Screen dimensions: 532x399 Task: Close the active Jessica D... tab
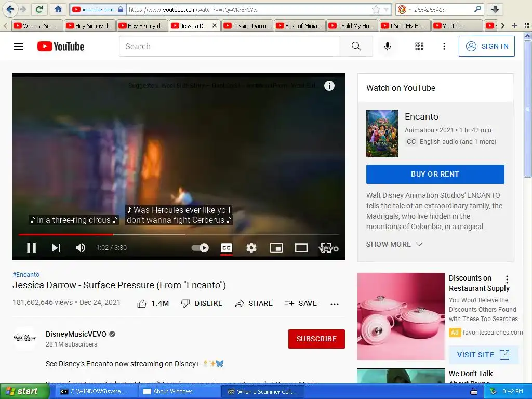(215, 25)
